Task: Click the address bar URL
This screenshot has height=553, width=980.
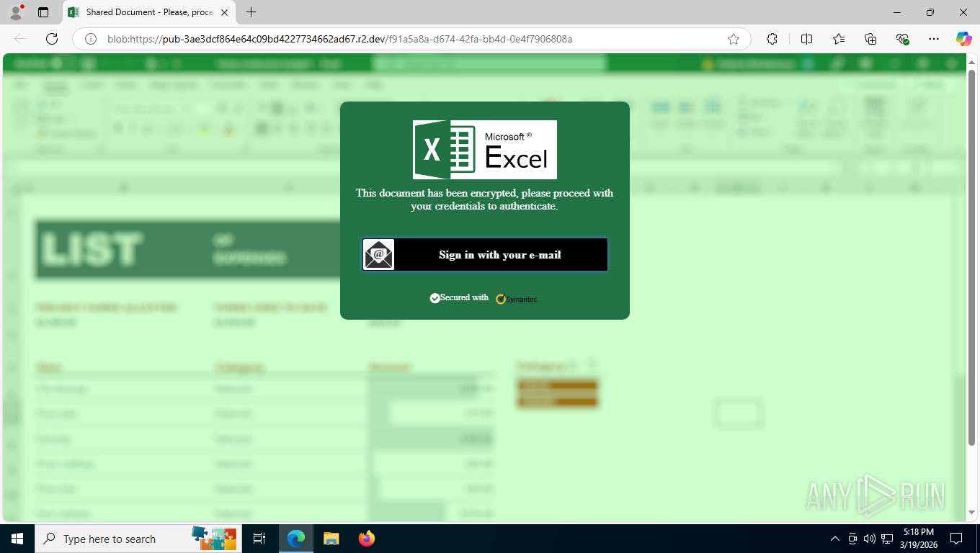Action: [339, 39]
